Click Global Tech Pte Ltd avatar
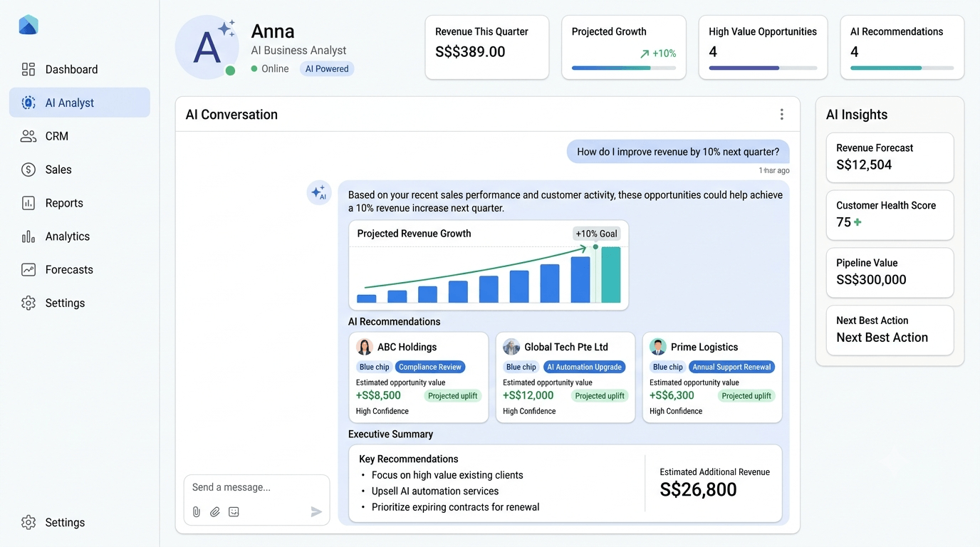Viewport: 980px width, 547px height. click(x=511, y=347)
